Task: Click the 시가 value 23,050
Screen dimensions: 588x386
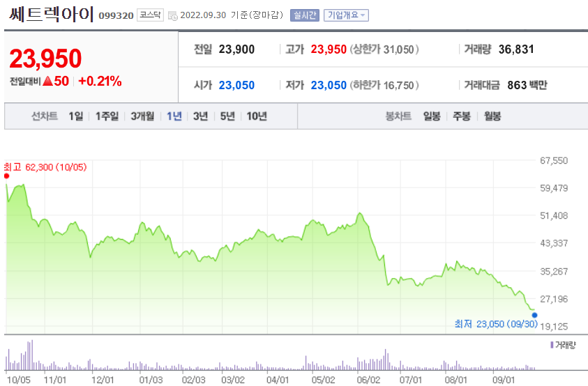Action: (236, 86)
